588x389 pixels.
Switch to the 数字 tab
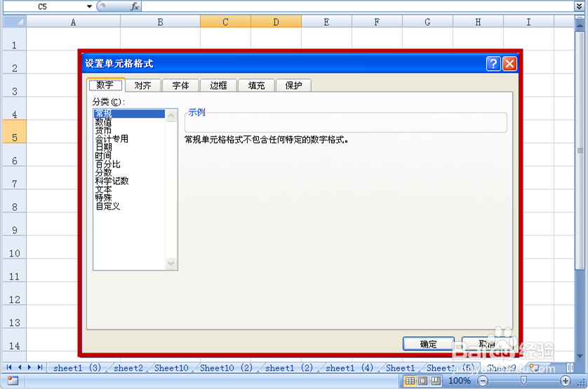click(x=105, y=85)
